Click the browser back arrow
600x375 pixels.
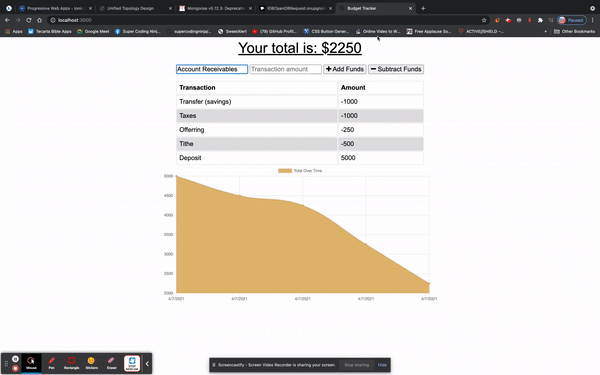[7, 20]
